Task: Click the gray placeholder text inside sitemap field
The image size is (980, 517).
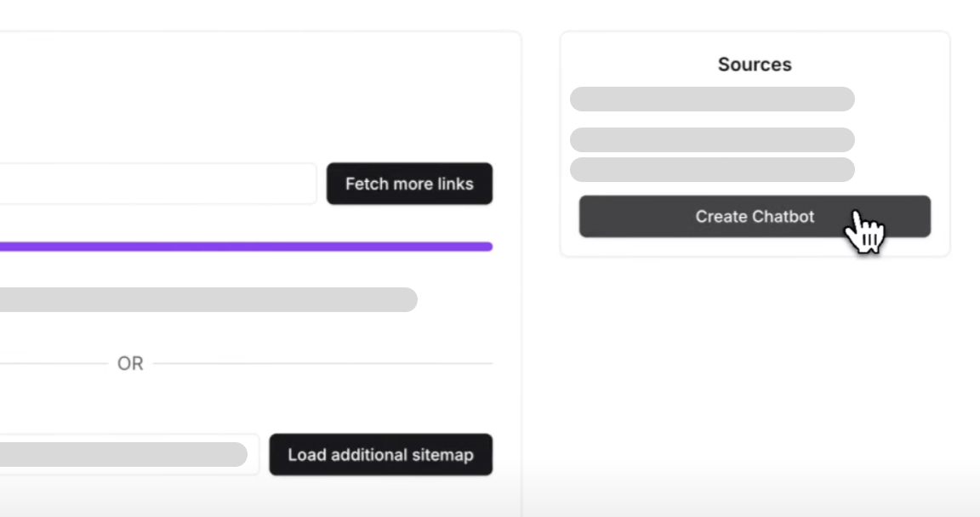Action: tap(123, 454)
